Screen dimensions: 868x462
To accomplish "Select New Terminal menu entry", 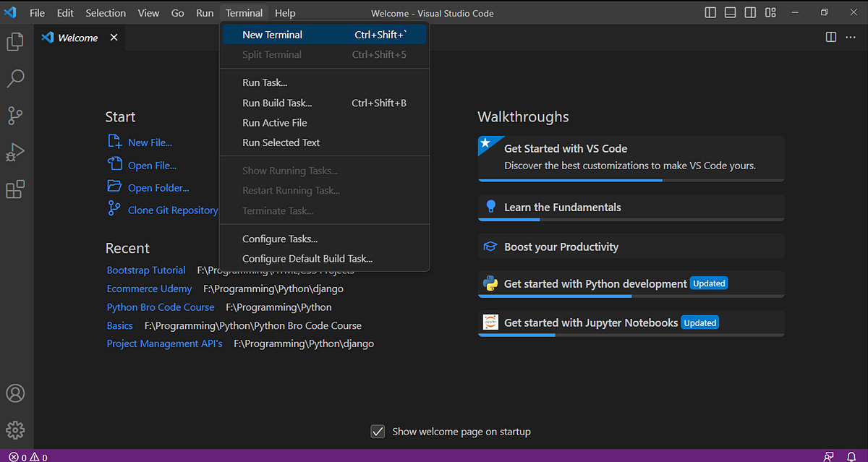I will pos(324,35).
